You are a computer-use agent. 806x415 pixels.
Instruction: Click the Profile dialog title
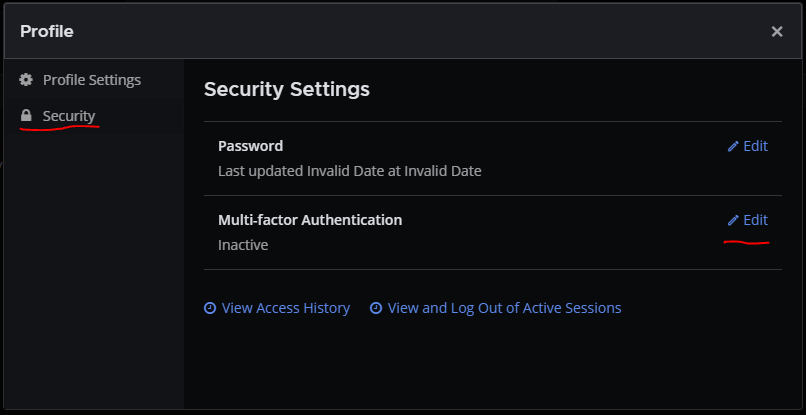click(47, 31)
